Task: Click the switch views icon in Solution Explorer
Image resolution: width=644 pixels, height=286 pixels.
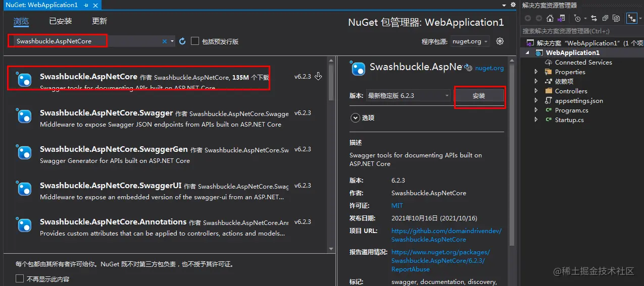Action: pos(561,18)
